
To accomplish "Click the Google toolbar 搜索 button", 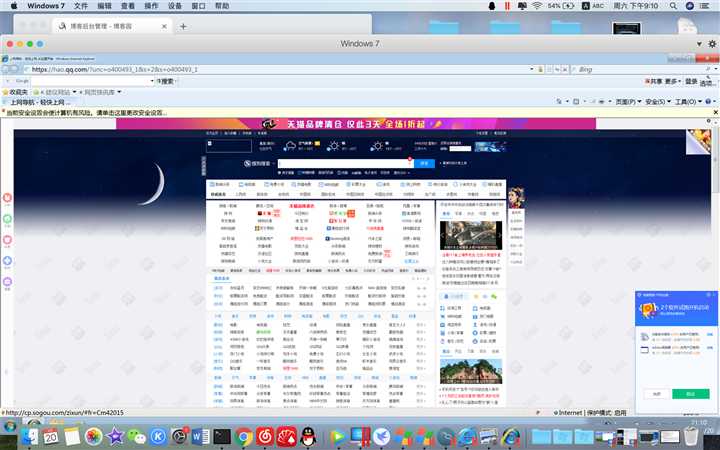I will 166,81.
